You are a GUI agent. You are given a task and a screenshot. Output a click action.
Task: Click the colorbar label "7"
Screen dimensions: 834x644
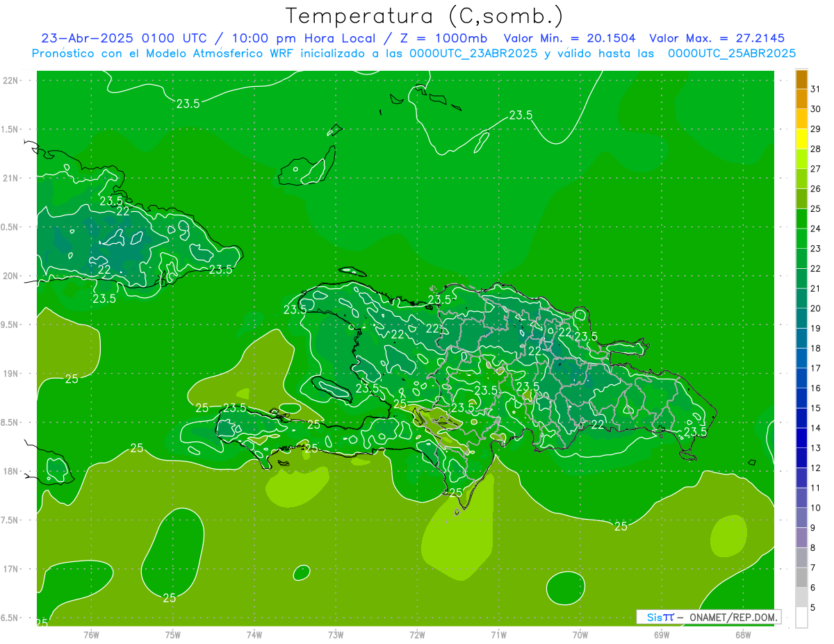point(813,568)
